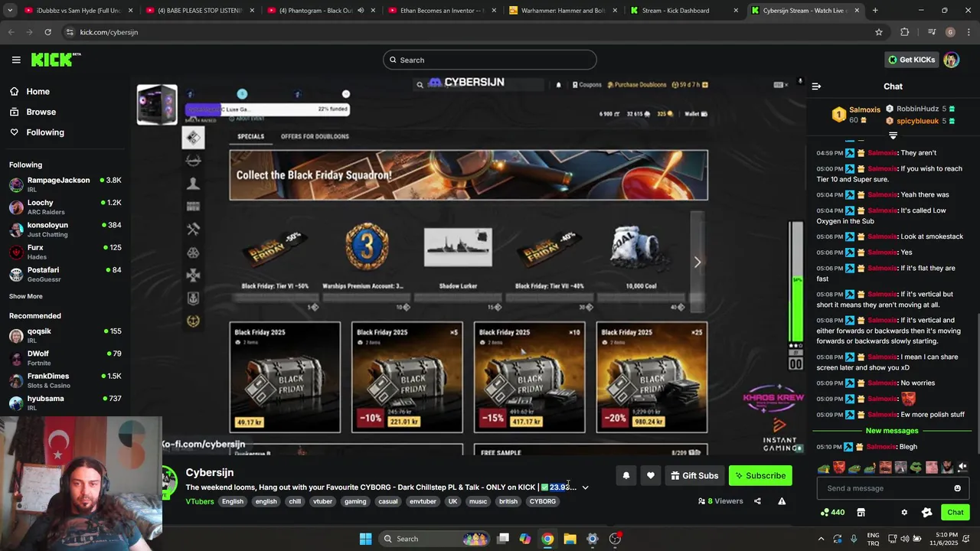Open Furx channel playing Hades

click(x=65, y=251)
